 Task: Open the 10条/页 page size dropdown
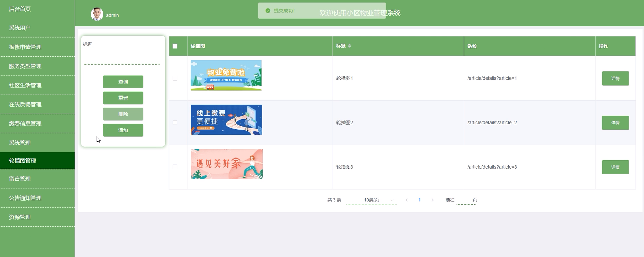371,200
